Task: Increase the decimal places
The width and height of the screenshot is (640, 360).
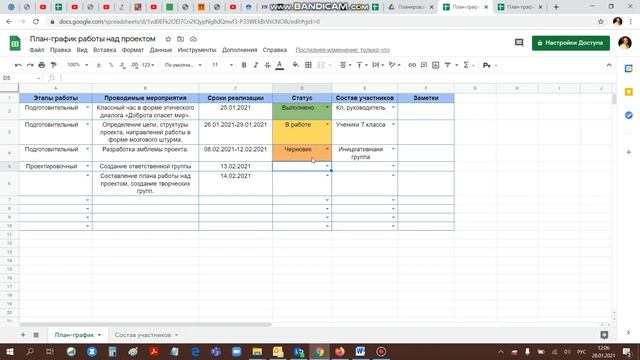Action: 134,65
